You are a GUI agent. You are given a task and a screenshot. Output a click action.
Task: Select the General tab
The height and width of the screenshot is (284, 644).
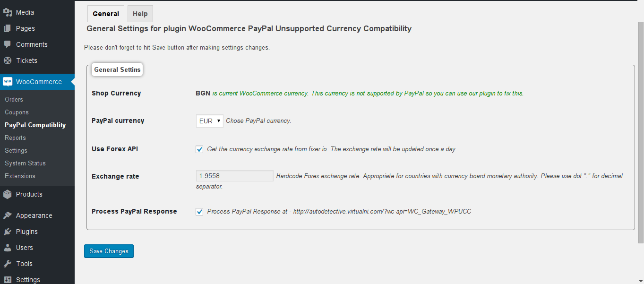[106, 14]
